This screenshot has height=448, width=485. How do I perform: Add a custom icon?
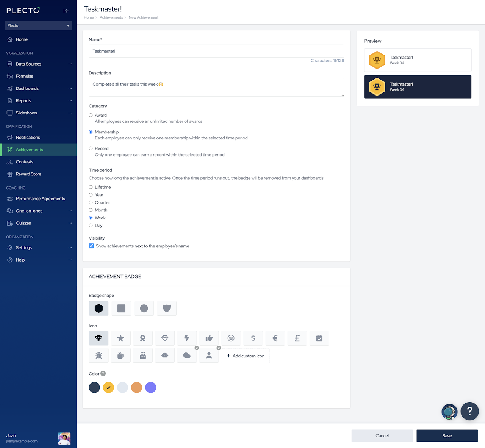click(246, 356)
